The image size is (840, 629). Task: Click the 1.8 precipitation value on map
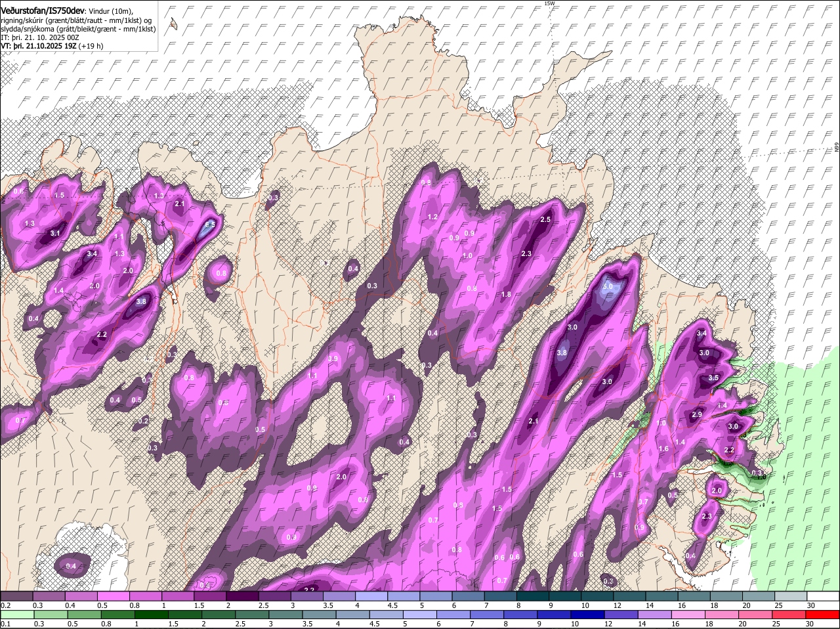(x=506, y=295)
